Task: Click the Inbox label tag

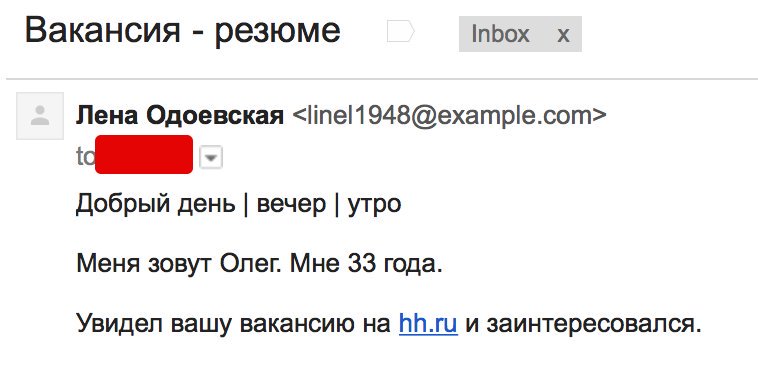Action: [x=500, y=34]
